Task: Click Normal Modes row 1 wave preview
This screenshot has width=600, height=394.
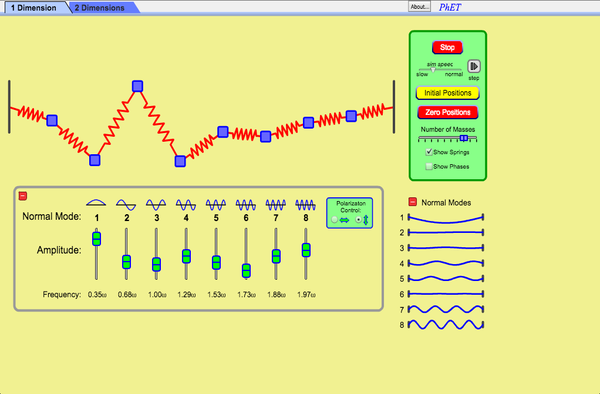Action: [x=446, y=218]
